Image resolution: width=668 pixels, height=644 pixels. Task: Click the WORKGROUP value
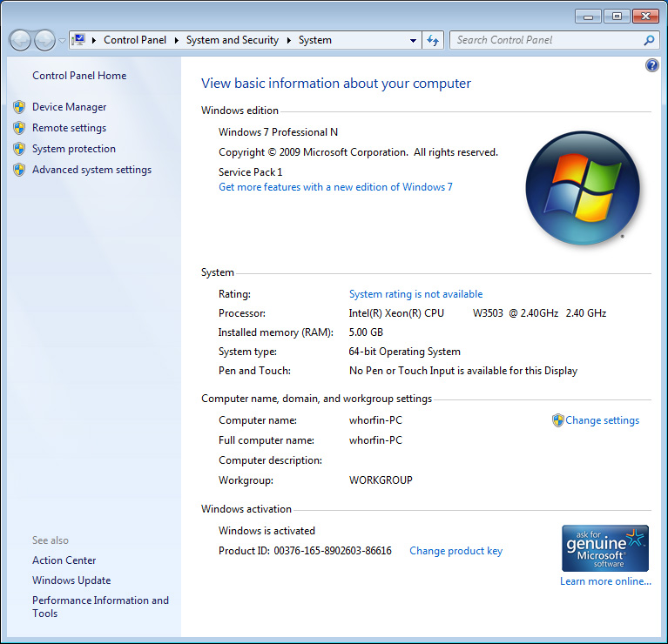click(x=381, y=480)
